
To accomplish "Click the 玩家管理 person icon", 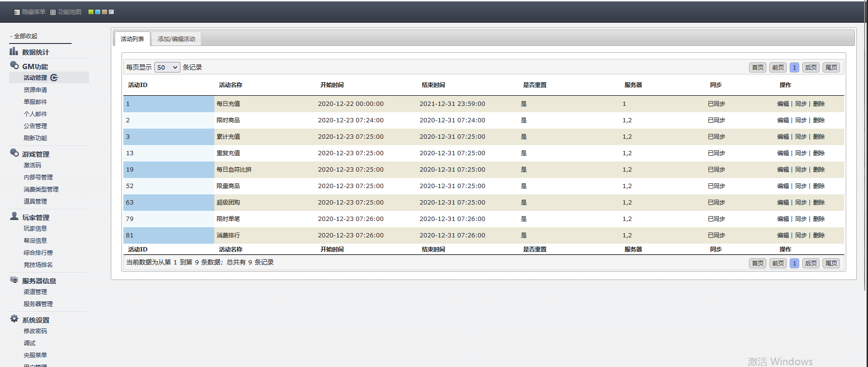I will pos(15,216).
